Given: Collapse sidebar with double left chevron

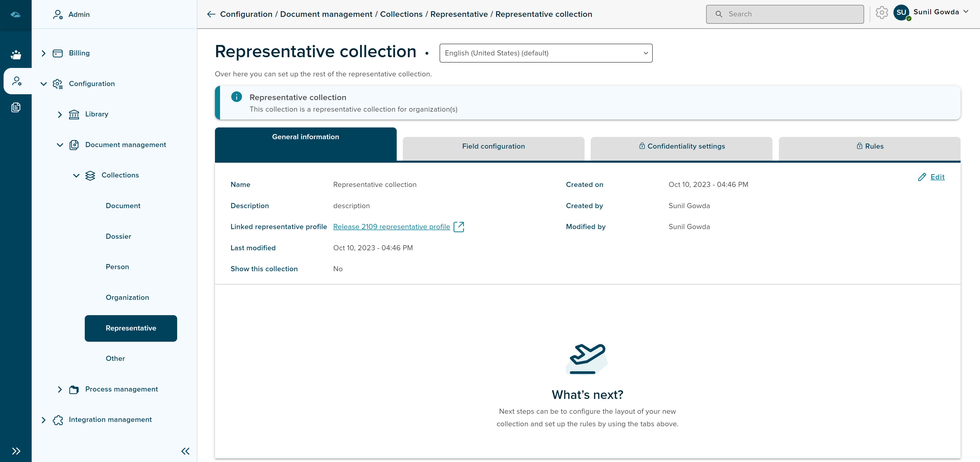Looking at the screenshot, I should (x=185, y=451).
